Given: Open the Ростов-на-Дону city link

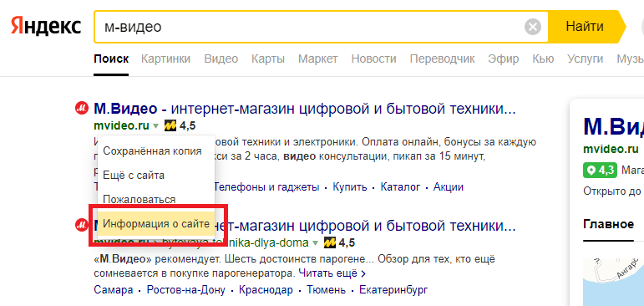Looking at the screenshot, I should pos(186,290).
